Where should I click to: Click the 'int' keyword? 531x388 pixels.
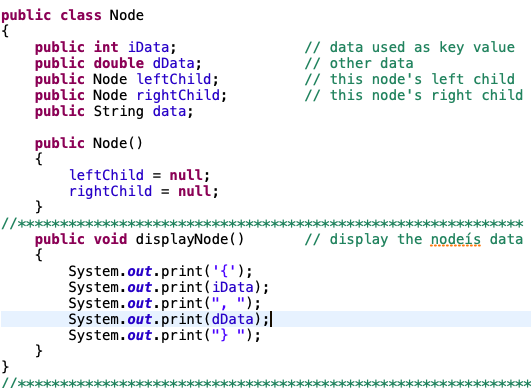pyautogui.click(x=106, y=47)
